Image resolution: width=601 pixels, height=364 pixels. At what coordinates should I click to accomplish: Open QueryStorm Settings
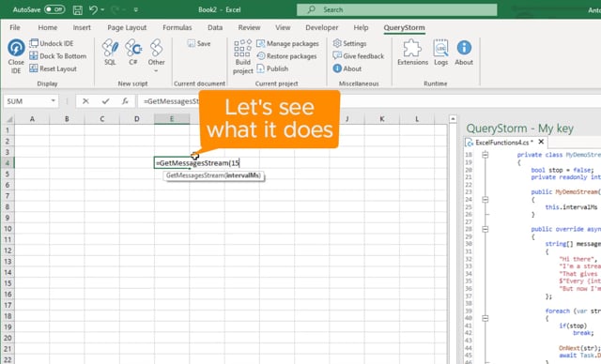point(349,43)
